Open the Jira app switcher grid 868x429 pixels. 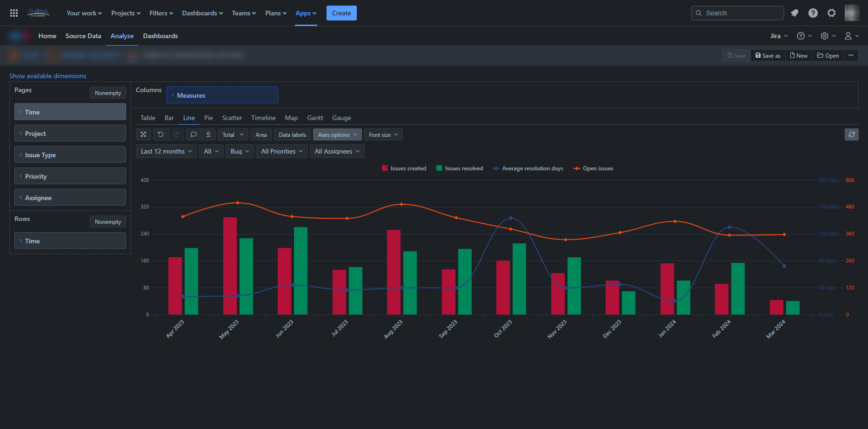click(x=14, y=13)
